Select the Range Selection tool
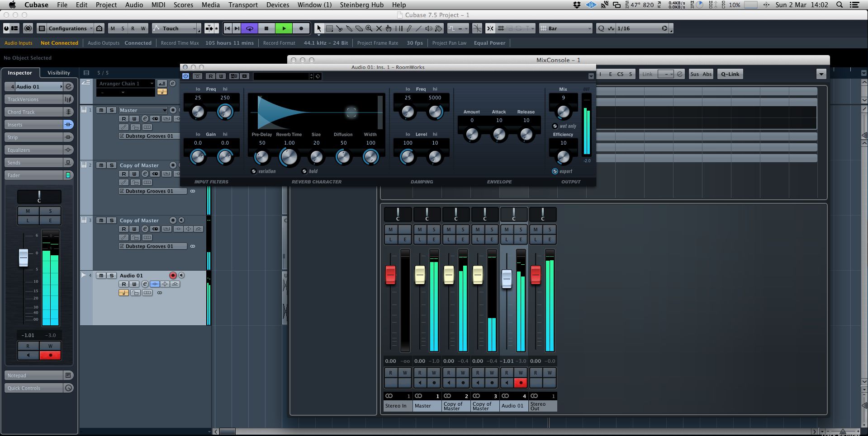The height and width of the screenshot is (436, 868). pyautogui.click(x=329, y=28)
